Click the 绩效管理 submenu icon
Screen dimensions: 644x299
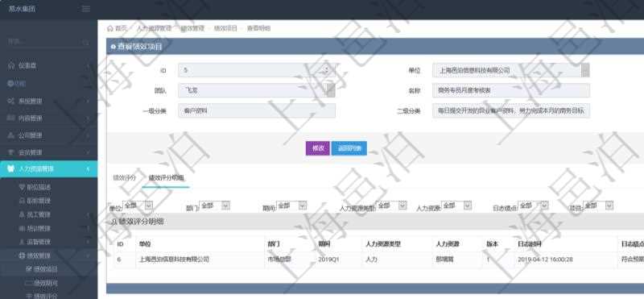coord(23,255)
